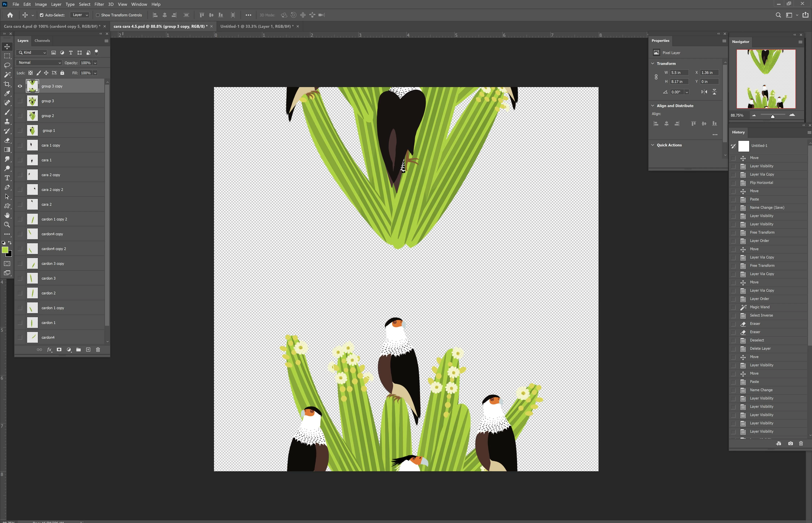Open the Normal blend mode dropdown
Screen dimensions: 812x523
click(39, 63)
